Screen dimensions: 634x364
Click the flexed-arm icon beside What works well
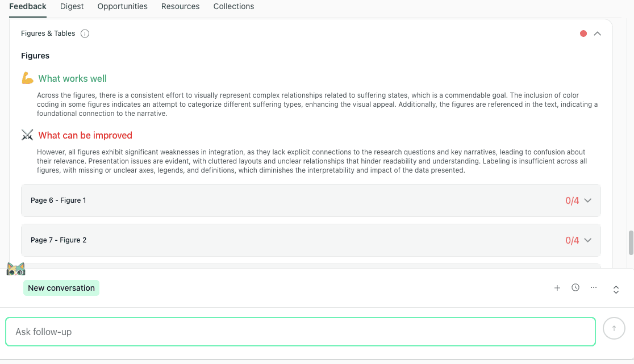27,78
